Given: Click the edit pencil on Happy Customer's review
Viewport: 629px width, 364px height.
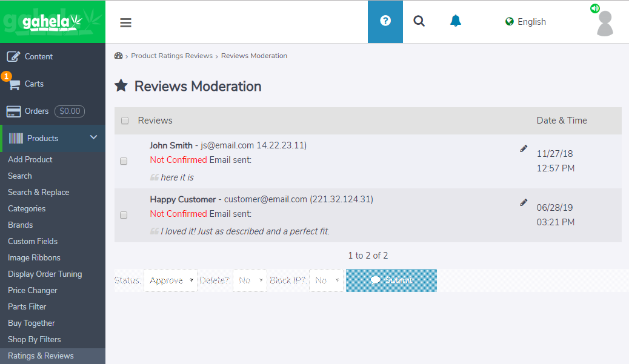Looking at the screenshot, I should (523, 202).
